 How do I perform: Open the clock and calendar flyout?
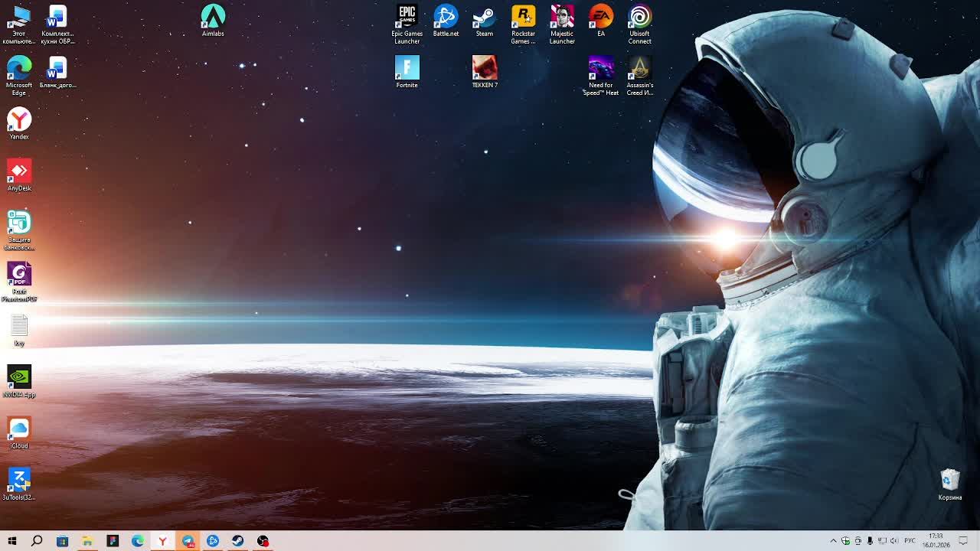(936, 541)
